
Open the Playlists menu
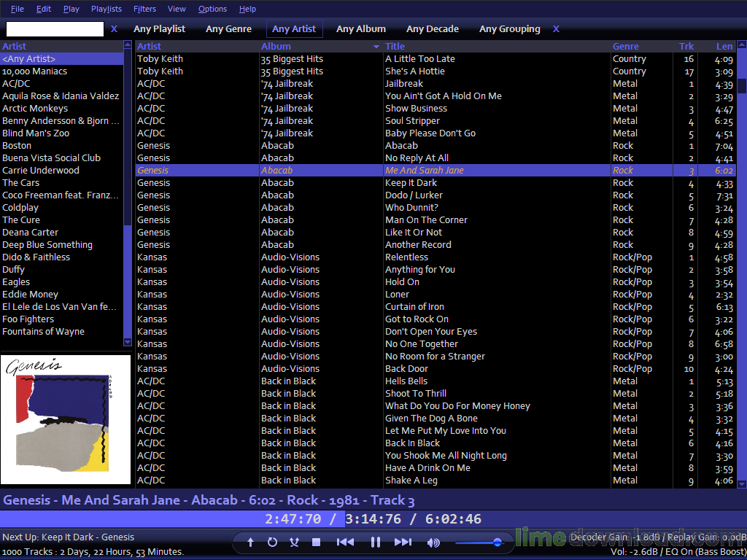point(107,9)
